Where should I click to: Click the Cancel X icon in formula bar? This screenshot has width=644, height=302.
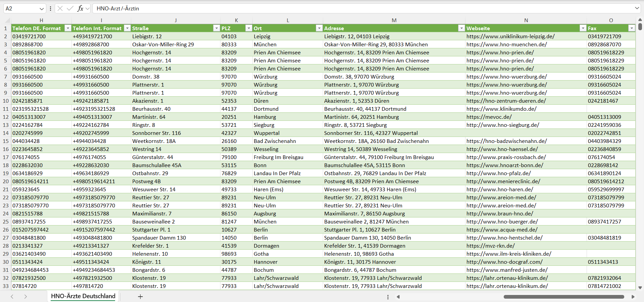[x=60, y=8]
